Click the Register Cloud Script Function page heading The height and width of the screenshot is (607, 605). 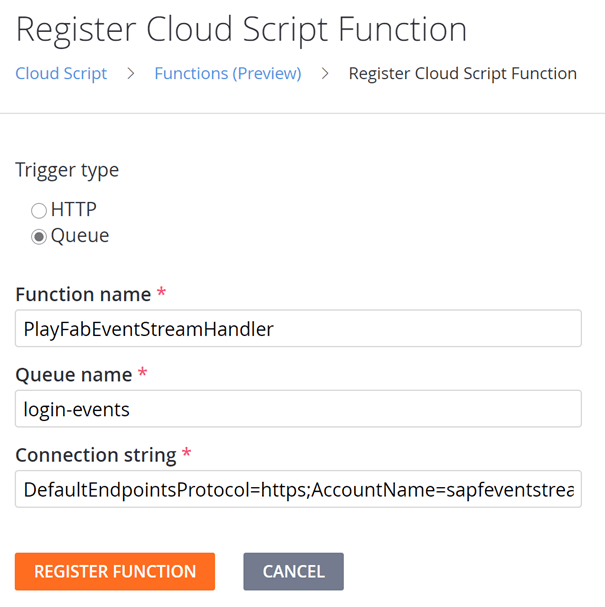(x=241, y=29)
